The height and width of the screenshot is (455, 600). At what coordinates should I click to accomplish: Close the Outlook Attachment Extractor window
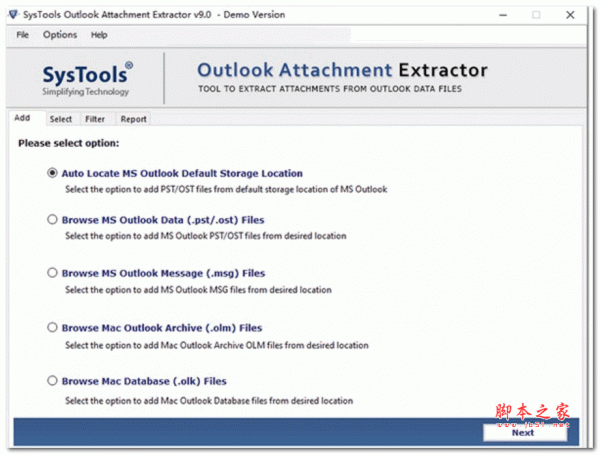pos(570,15)
